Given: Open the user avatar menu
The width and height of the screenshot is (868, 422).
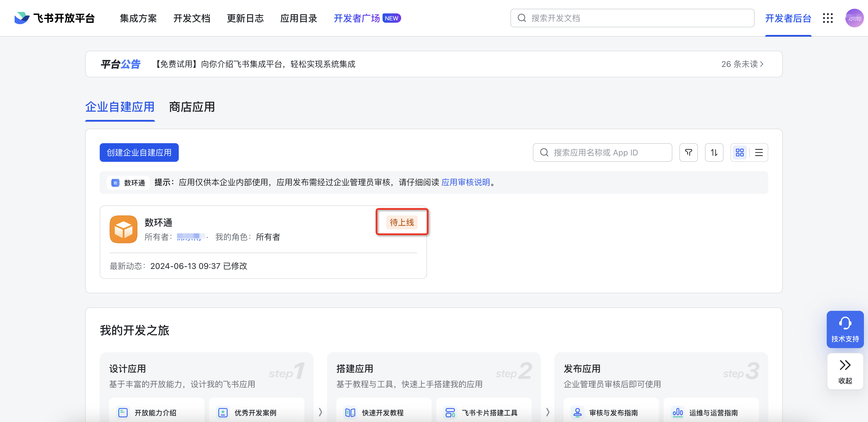Looking at the screenshot, I should tap(854, 18).
